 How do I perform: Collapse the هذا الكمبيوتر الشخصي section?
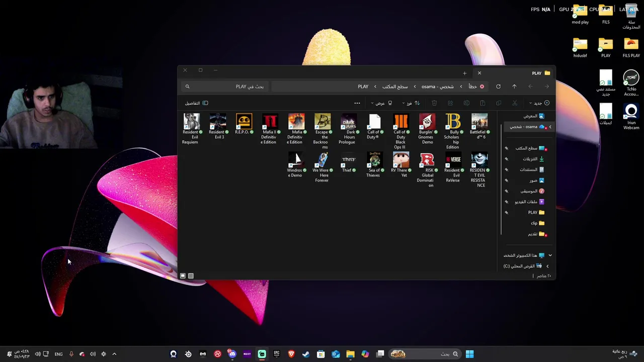click(550, 255)
